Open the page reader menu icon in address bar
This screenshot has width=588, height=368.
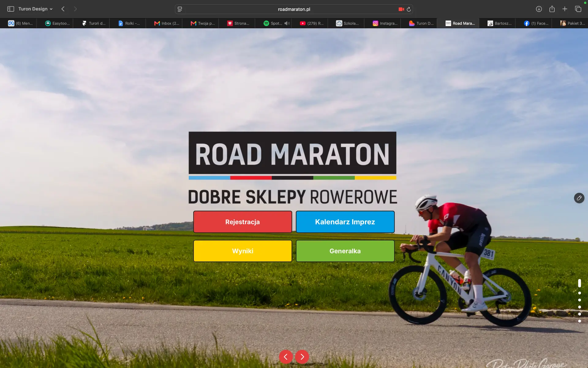180,9
